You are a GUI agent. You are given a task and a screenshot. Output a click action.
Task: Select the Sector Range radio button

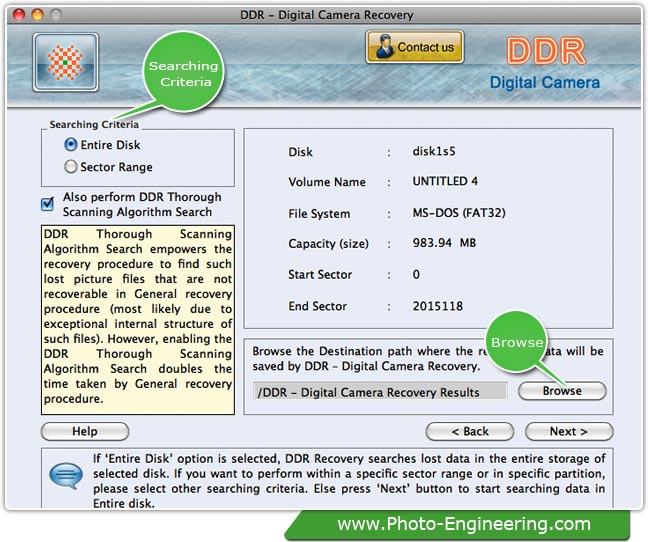coord(71,166)
